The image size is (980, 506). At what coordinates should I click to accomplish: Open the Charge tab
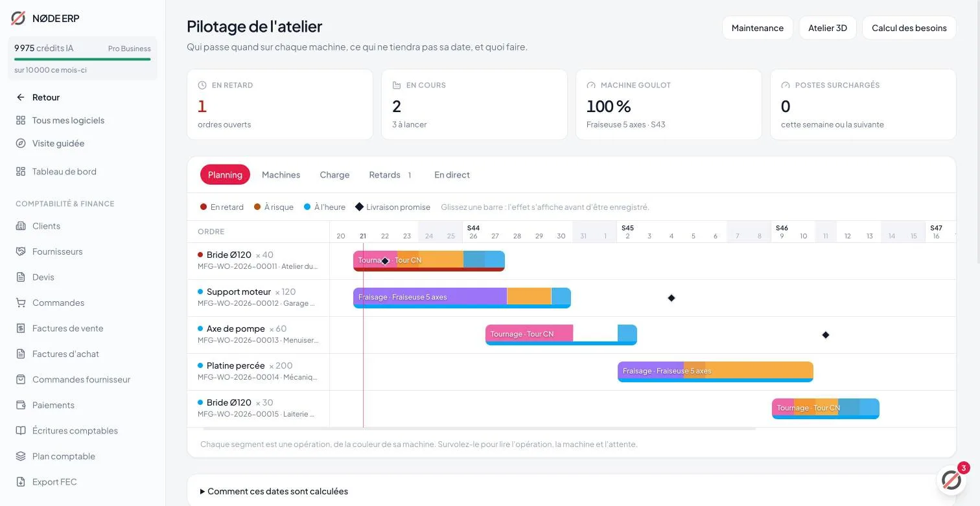click(x=334, y=175)
